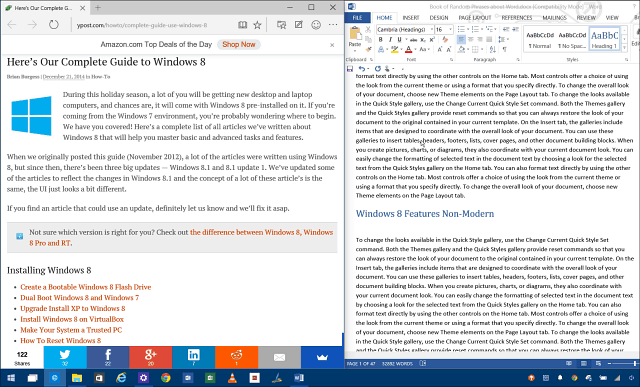Clear all formatting with the eraser icon

tap(445, 40)
